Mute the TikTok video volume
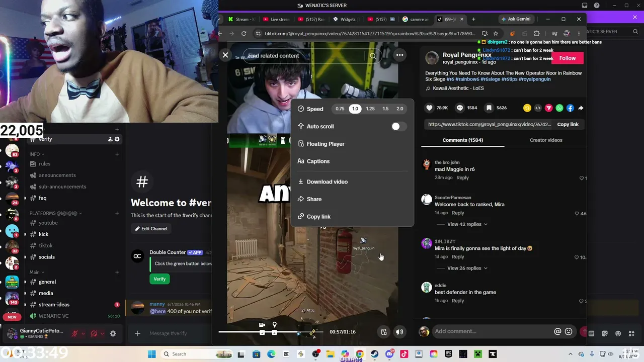This screenshot has height=362, width=644. tap(399, 332)
